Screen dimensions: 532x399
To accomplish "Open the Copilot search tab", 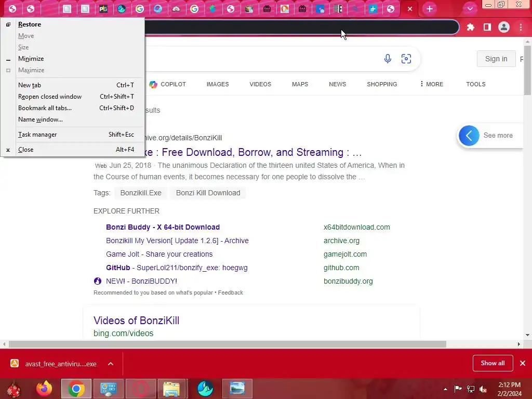I will 168,84.
